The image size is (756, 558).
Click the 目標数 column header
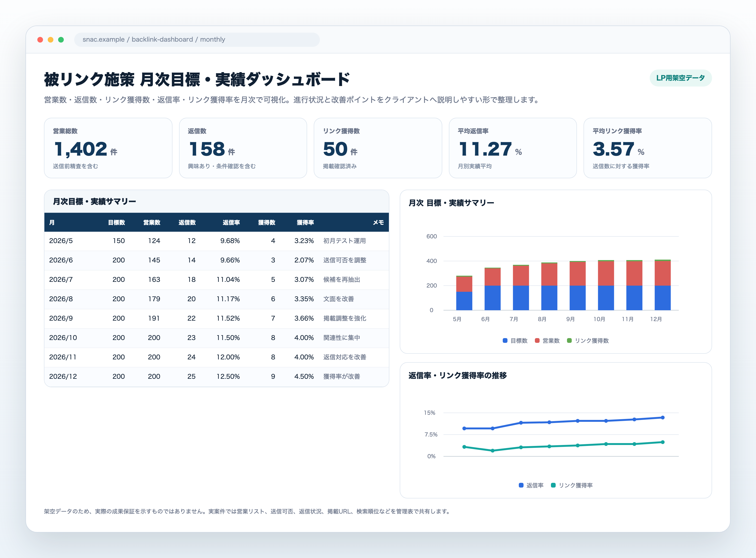(116, 222)
